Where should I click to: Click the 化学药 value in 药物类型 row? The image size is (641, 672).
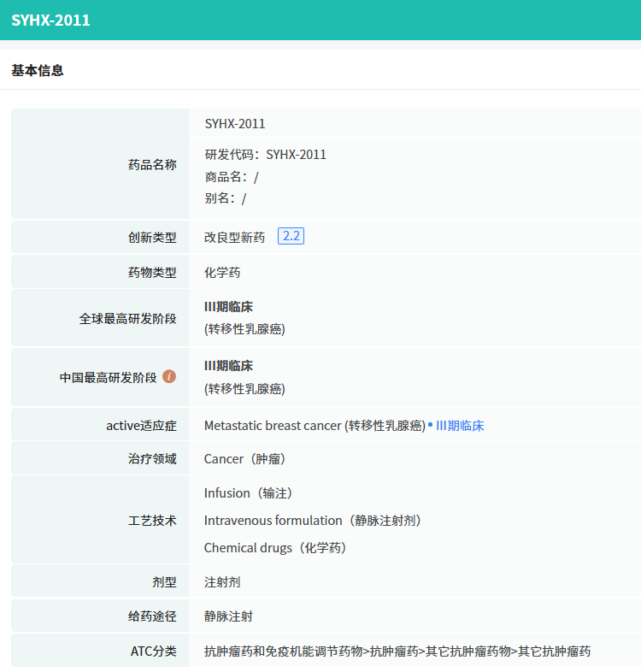(x=222, y=273)
